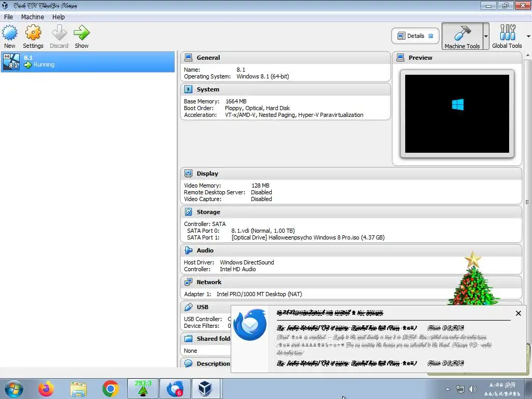Show hidden tray icons arrow

pos(447,389)
